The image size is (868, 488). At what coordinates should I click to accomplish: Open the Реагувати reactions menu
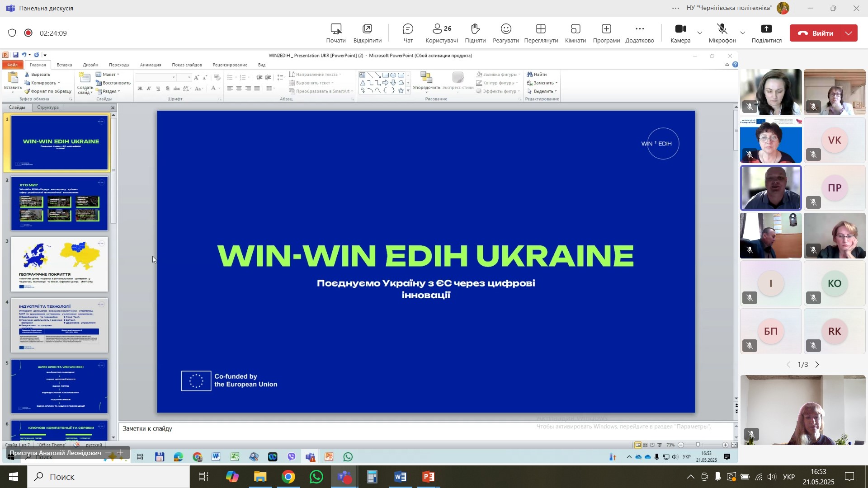(505, 33)
